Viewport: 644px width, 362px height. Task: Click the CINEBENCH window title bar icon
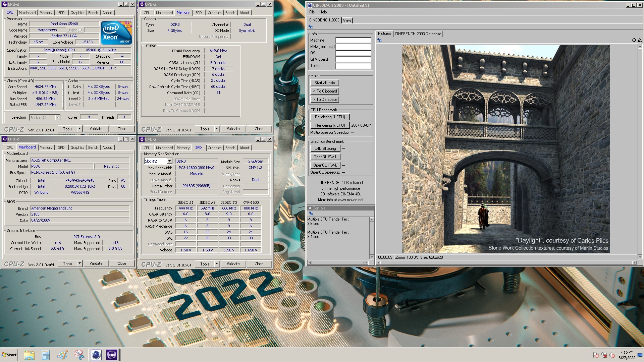tap(310, 5)
